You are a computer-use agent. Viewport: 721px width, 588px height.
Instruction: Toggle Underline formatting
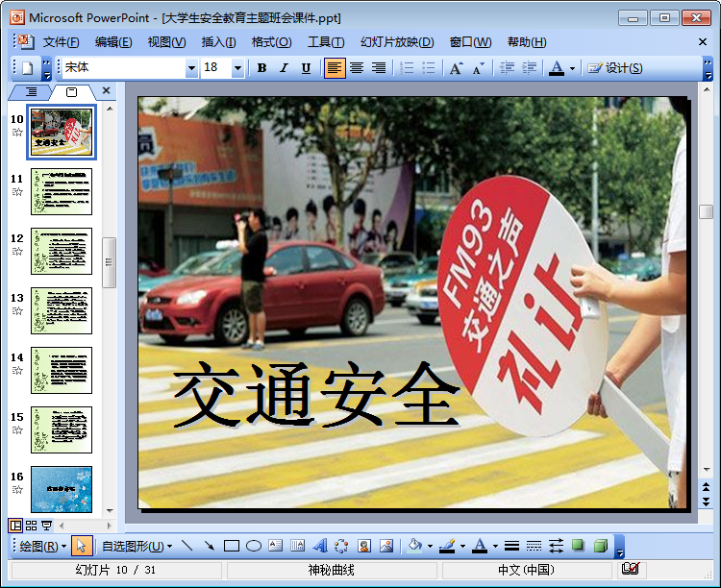[x=306, y=68]
